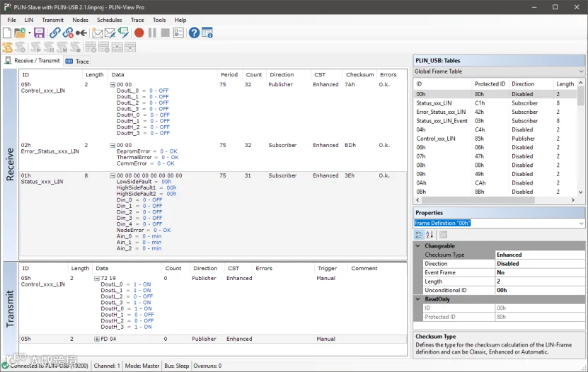Select the Categorized view icon in Properties

point(419,235)
